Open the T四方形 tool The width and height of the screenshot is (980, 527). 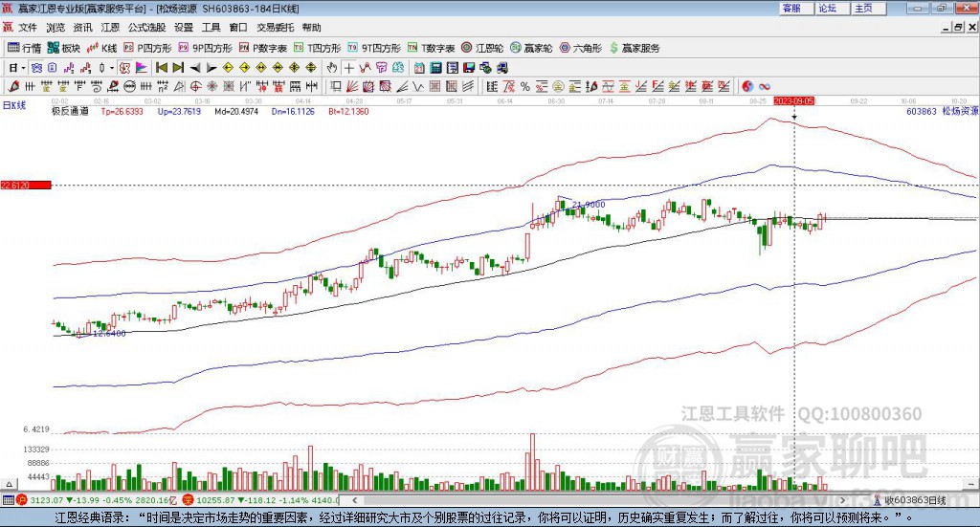(x=317, y=48)
